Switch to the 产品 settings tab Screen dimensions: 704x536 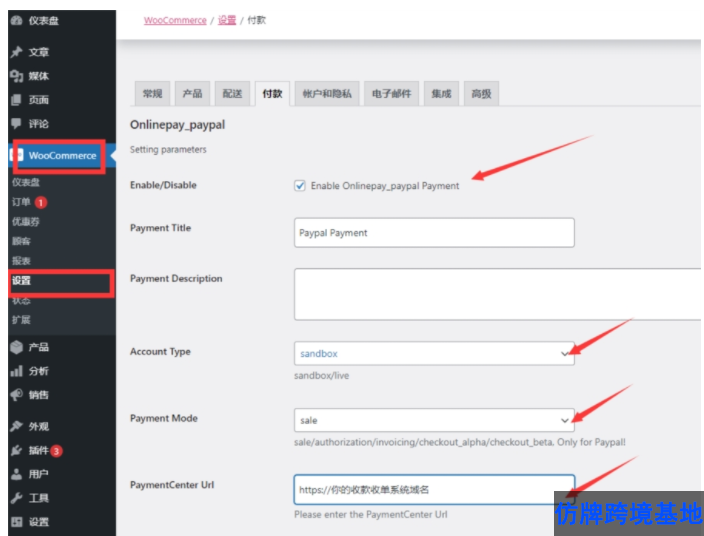tap(192, 93)
